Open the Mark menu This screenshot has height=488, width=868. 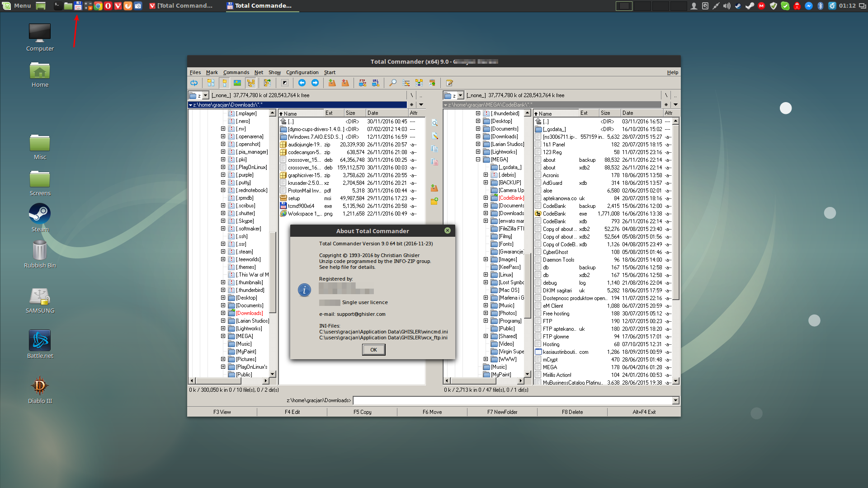pos(212,72)
